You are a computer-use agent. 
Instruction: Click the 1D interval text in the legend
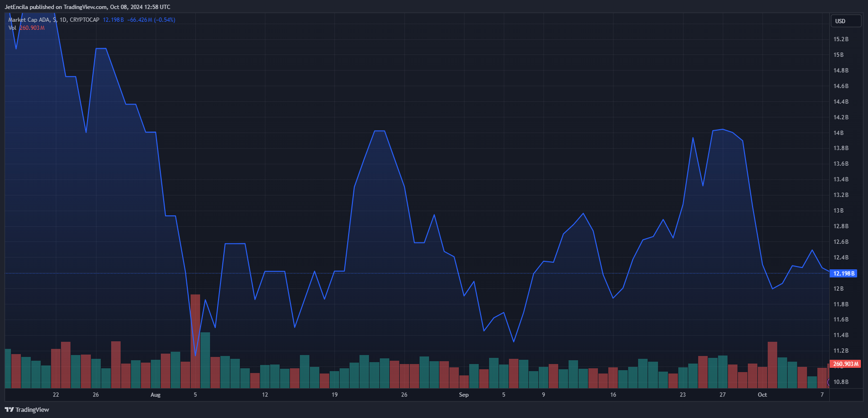click(x=63, y=20)
